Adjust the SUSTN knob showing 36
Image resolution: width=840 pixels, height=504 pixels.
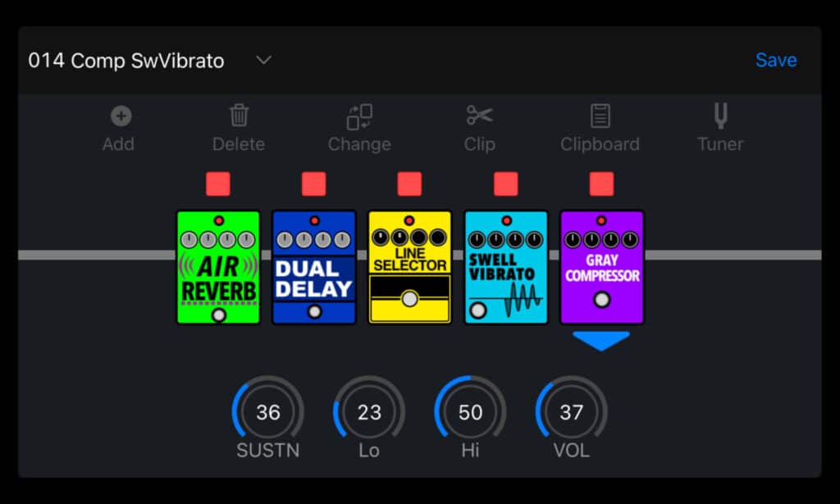[268, 411]
